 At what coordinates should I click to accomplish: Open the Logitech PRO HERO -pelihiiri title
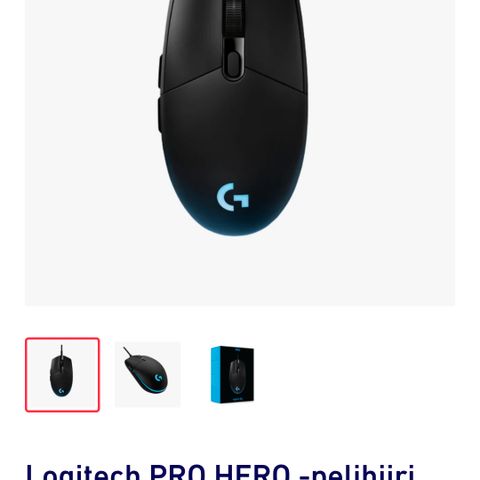coord(220,472)
